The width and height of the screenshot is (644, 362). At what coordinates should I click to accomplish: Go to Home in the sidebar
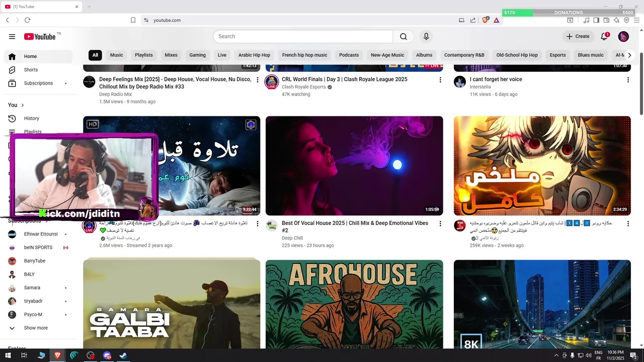pos(38,56)
